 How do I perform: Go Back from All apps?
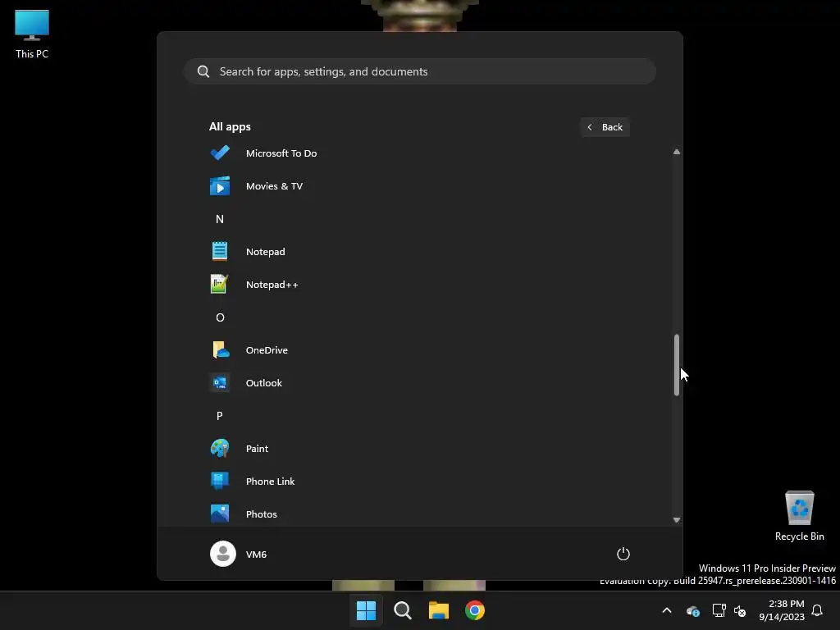tap(605, 127)
